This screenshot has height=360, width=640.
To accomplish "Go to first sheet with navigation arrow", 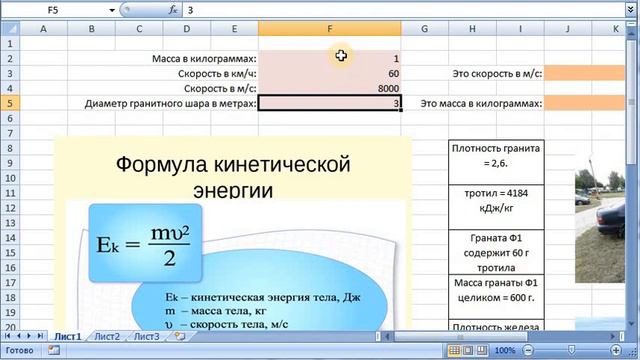I will coord(7,336).
